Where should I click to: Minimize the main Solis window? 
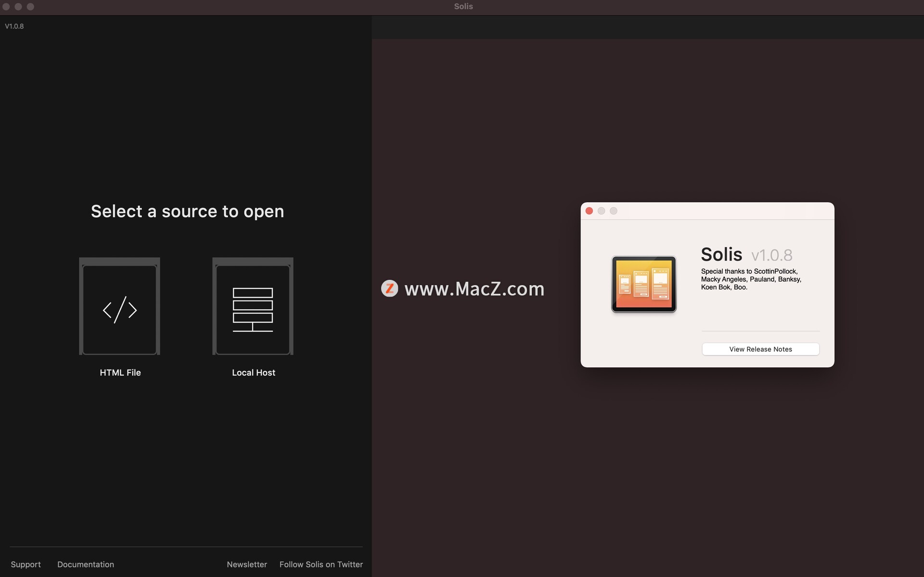[x=18, y=6]
